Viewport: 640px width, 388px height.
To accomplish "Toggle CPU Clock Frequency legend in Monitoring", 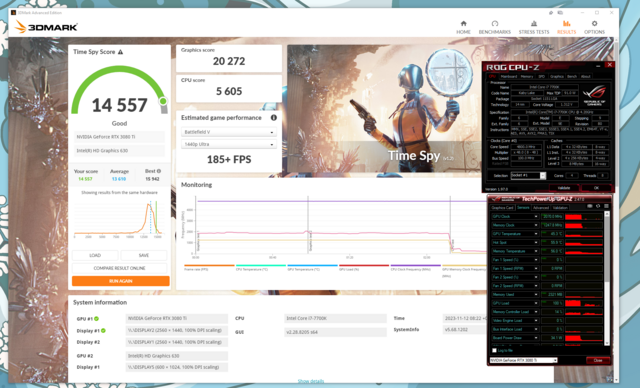I will (x=415, y=268).
